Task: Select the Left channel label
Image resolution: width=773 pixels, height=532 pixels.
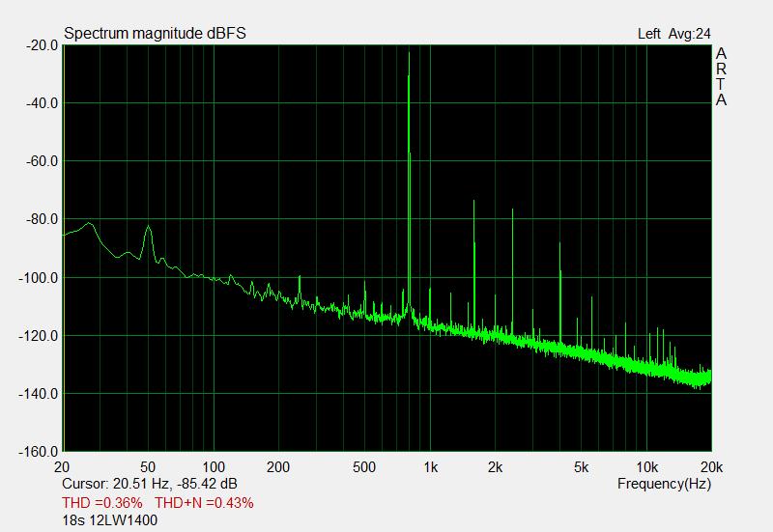Action: pyautogui.click(x=649, y=34)
